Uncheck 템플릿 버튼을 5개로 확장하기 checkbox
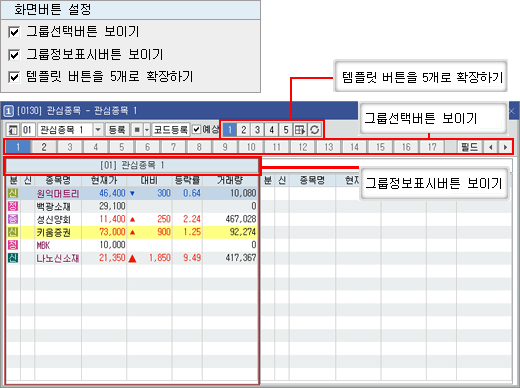Viewport: 520px width, 388px height. click(x=14, y=77)
